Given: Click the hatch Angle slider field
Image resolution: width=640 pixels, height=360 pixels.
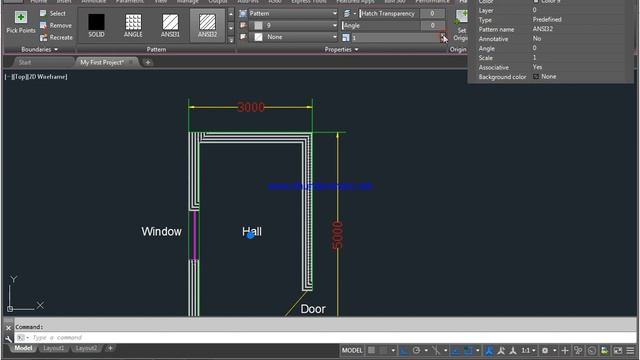Looking at the screenshot, I should tap(393, 25).
